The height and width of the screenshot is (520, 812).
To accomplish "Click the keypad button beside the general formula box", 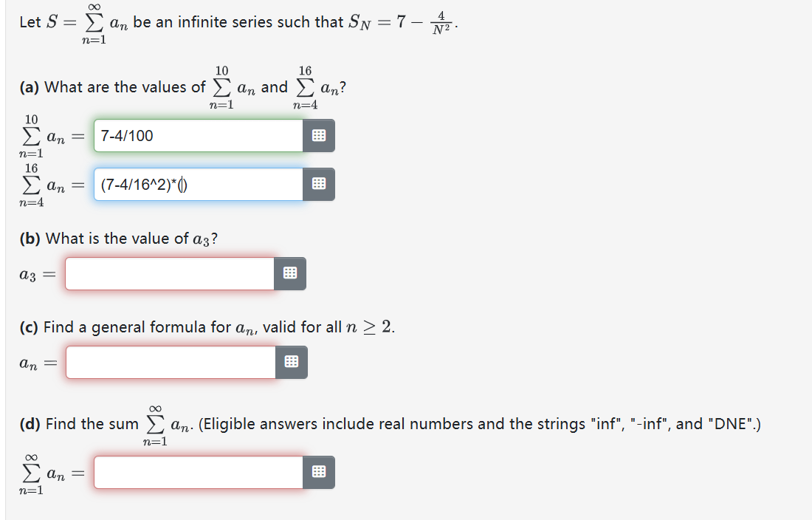I will click(x=289, y=362).
